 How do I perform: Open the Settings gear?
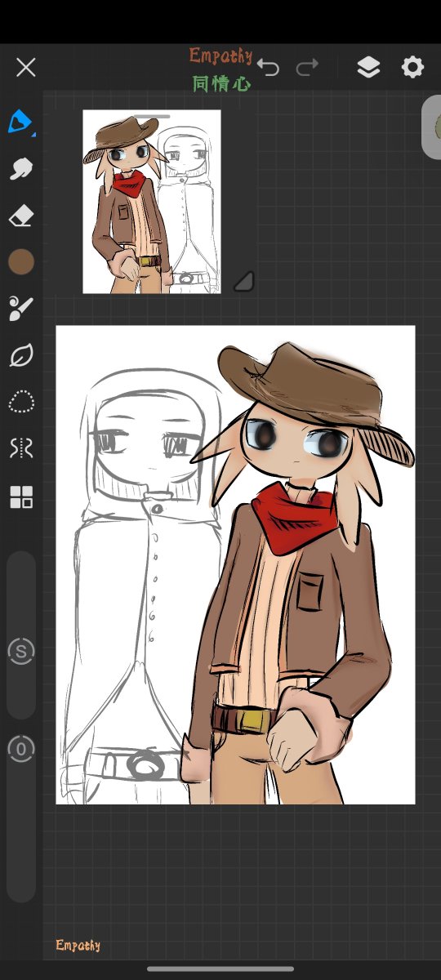coord(413,67)
